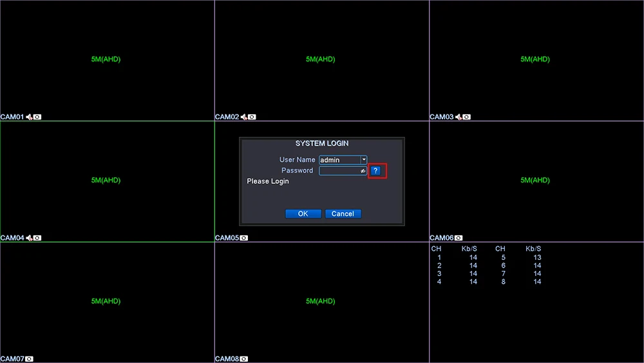Click the CAM04 recording camera icon
Image resolution: width=644 pixels, height=363 pixels.
[x=37, y=238]
